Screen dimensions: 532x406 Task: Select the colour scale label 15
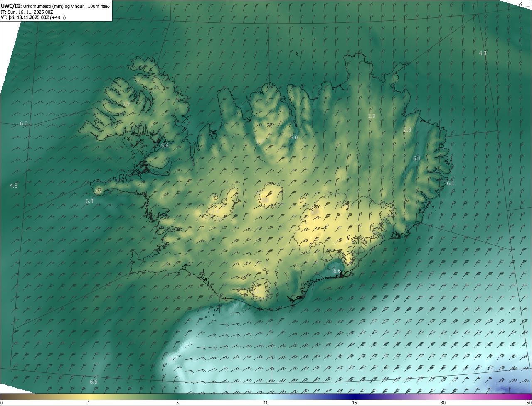[x=355, y=403]
